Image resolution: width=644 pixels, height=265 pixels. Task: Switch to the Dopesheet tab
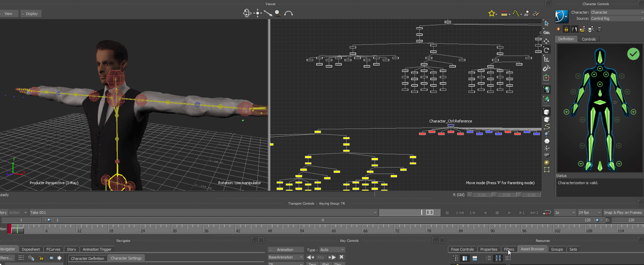coord(31,249)
